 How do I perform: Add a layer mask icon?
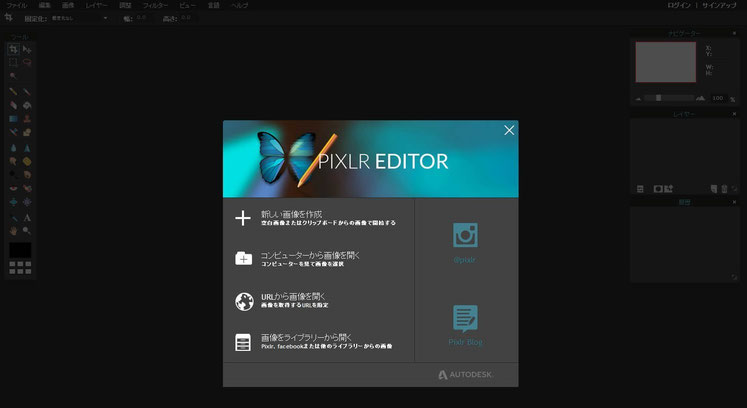(658, 189)
